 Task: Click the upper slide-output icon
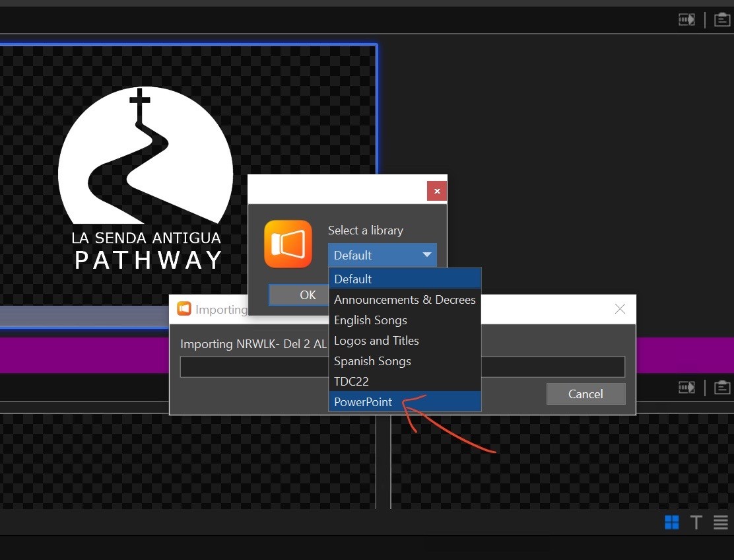point(686,20)
